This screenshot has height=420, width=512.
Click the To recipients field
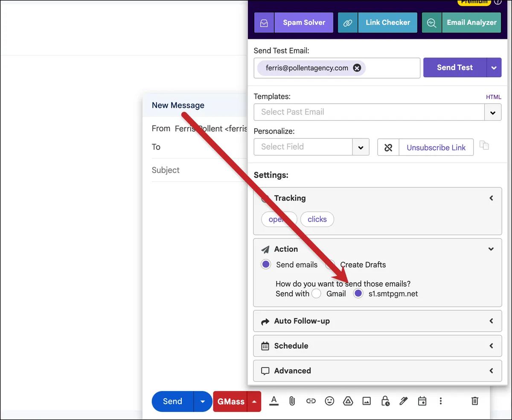point(200,147)
